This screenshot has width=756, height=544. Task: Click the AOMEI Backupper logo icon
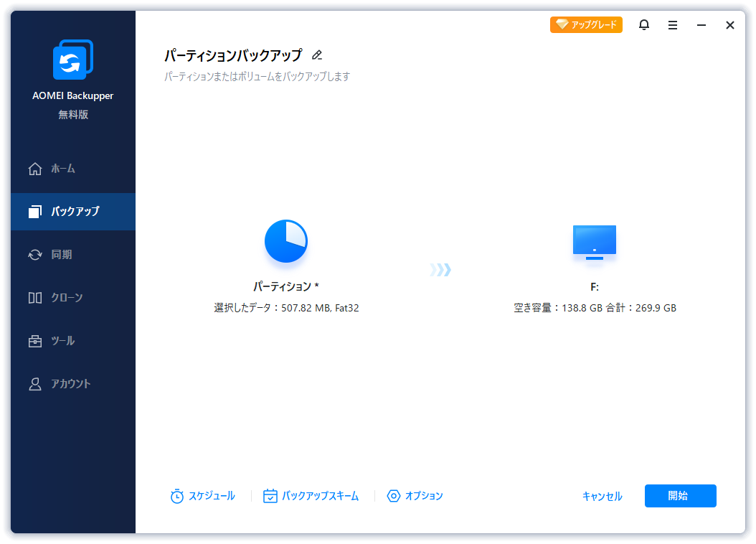73,60
